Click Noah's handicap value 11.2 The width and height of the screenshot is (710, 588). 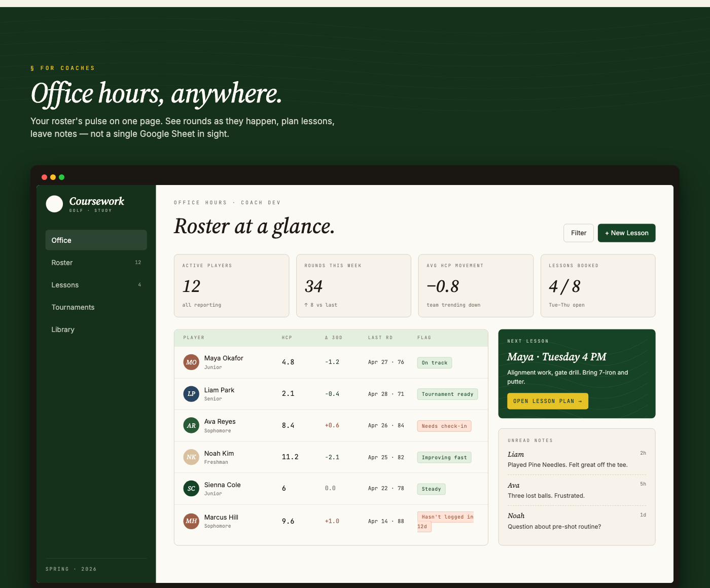pyautogui.click(x=290, y=457)
